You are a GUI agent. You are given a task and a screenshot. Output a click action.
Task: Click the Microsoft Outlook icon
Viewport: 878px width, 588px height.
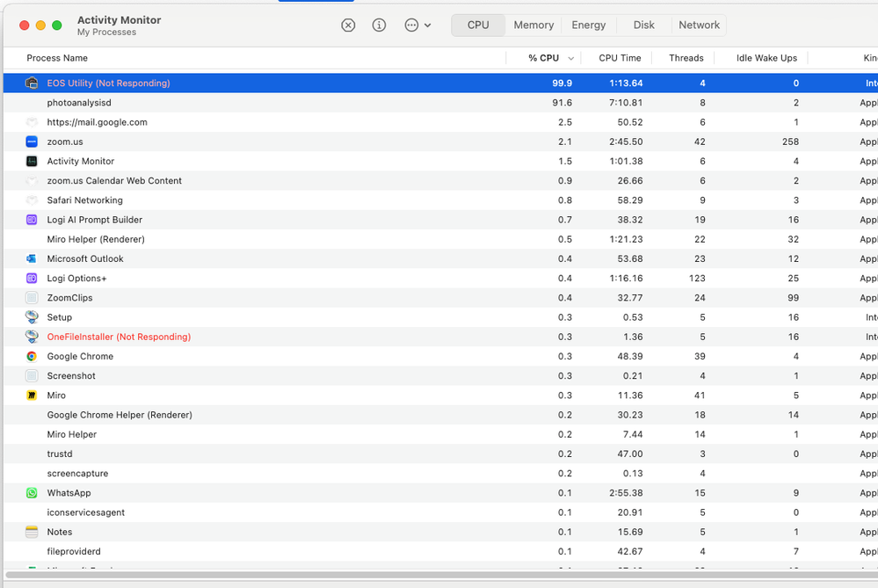point(33,258)
